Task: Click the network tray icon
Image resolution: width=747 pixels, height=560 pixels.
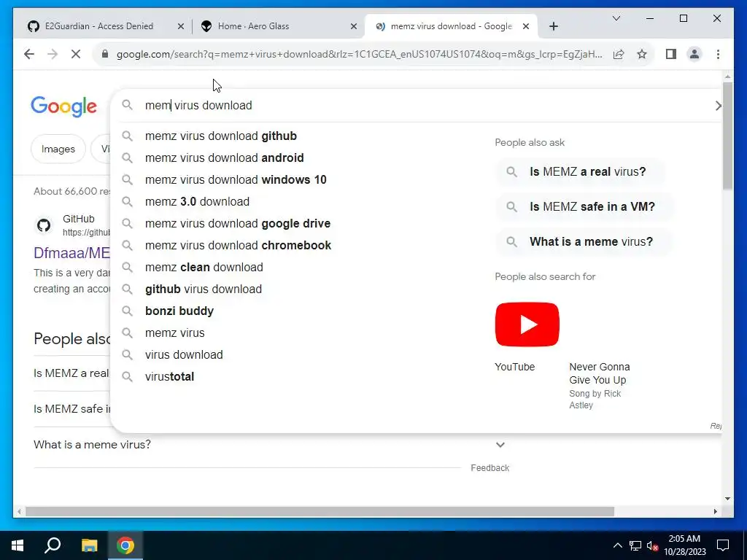Action: [x=635, y=546]
